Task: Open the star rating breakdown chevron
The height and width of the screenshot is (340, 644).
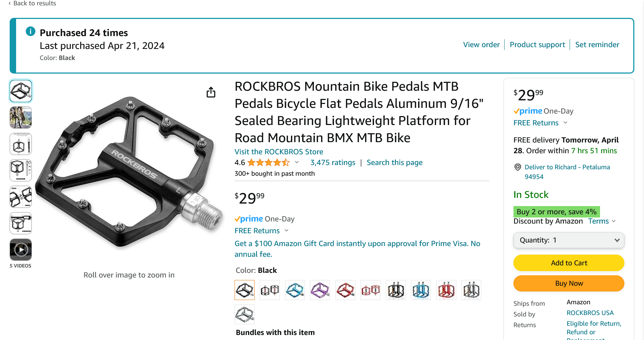Action: coord(297,162)
